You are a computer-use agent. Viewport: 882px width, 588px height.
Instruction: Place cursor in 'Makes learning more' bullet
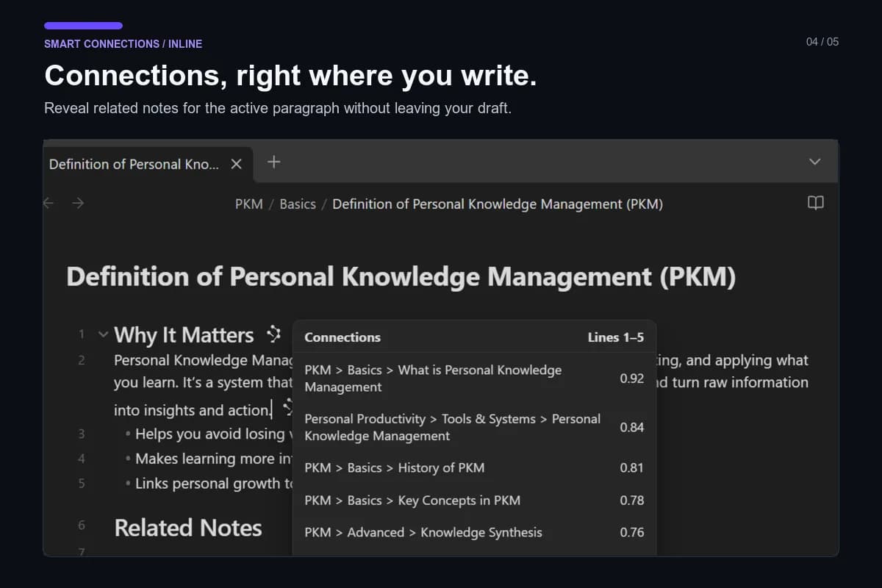215,459
